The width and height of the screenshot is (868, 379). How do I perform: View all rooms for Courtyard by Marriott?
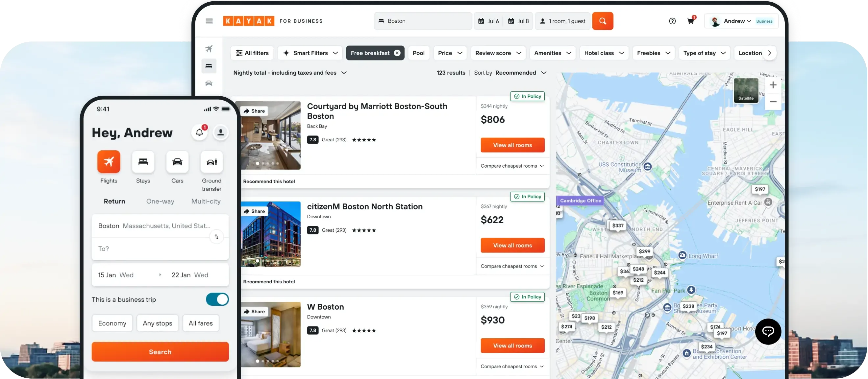point(512,145)
